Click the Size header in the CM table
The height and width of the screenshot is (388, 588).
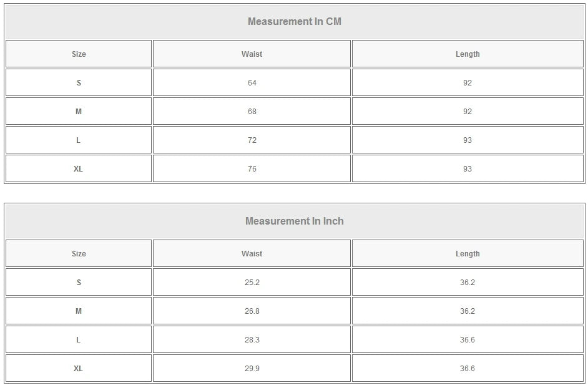coord(79,54)
